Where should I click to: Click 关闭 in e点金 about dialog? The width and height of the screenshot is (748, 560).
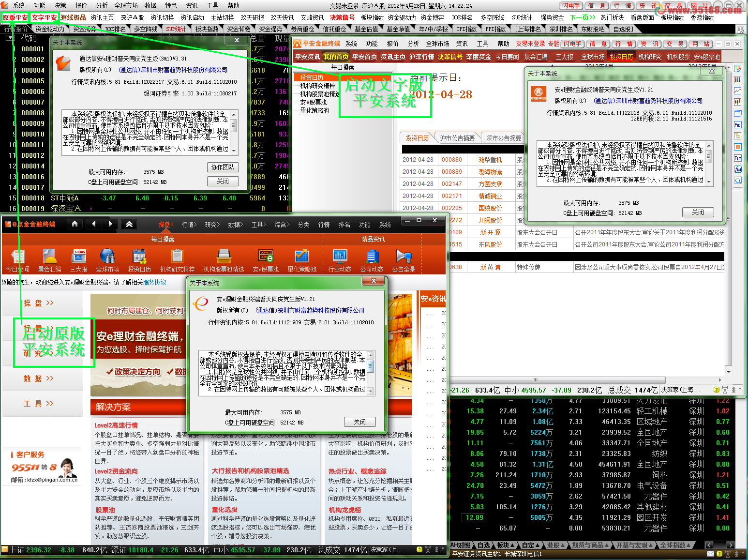click(359, 422)
